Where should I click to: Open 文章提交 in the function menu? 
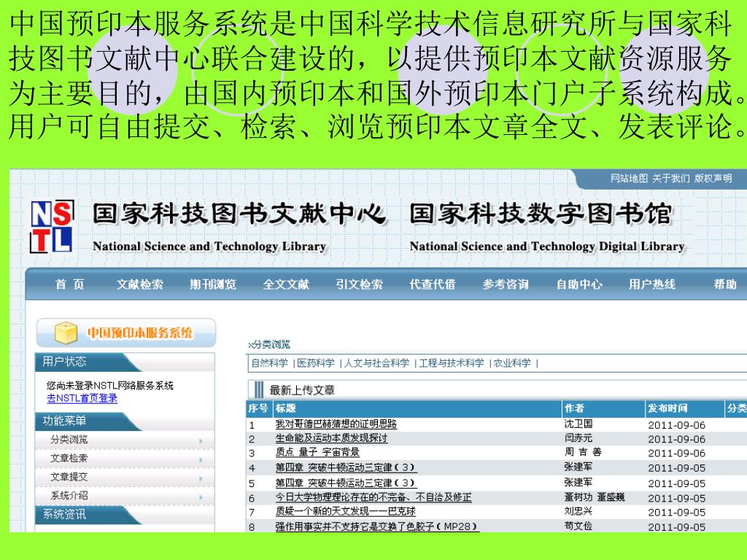coord(69,477)
